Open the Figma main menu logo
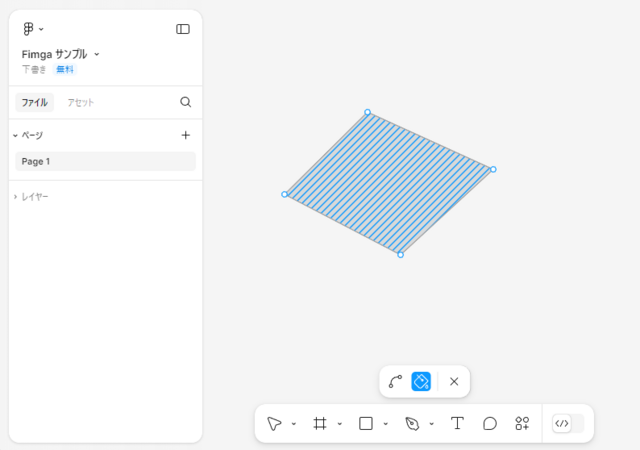This screenshot has height=450, width=640. click(29, 29)
